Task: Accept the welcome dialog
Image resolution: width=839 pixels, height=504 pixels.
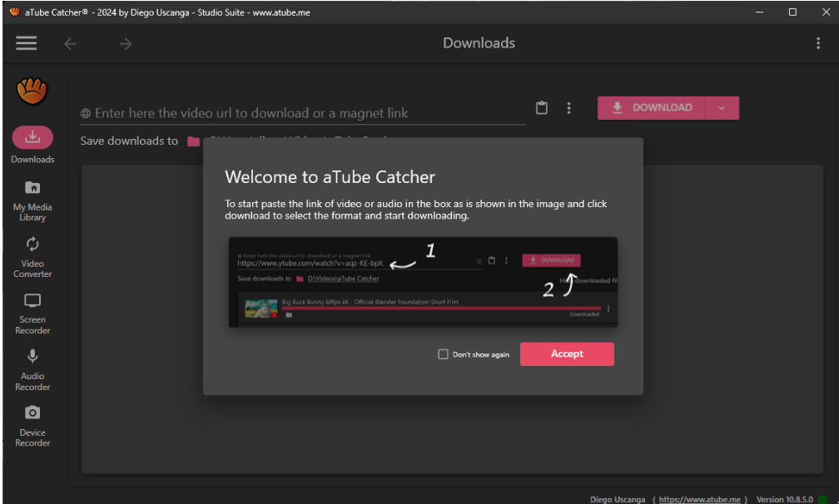Action: pos(567,353)
